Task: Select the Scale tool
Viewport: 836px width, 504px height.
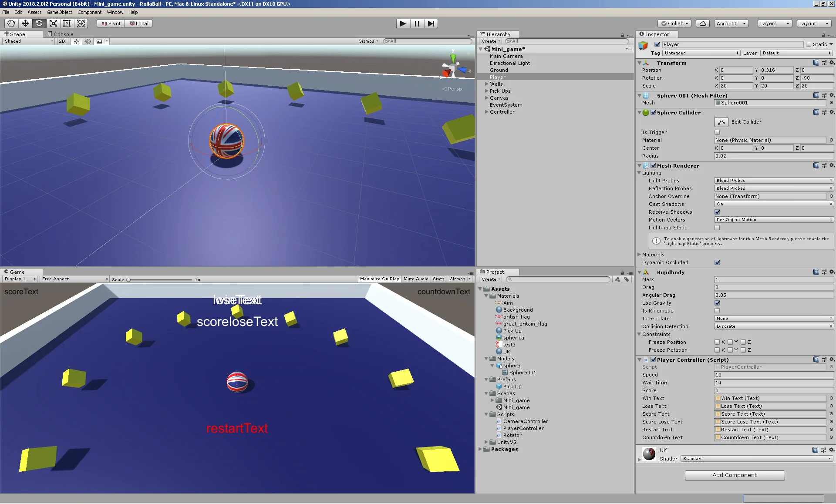Action: 53,24
